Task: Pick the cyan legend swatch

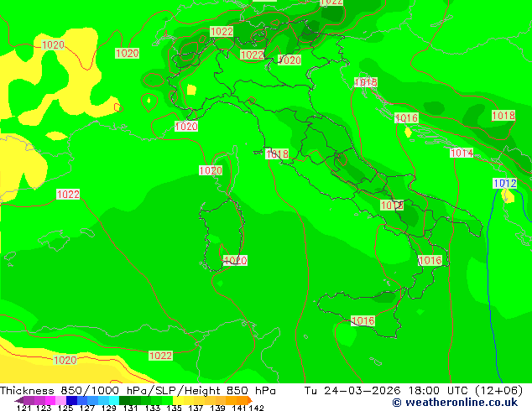Action: pyautogui.click(x=114, y=400)
